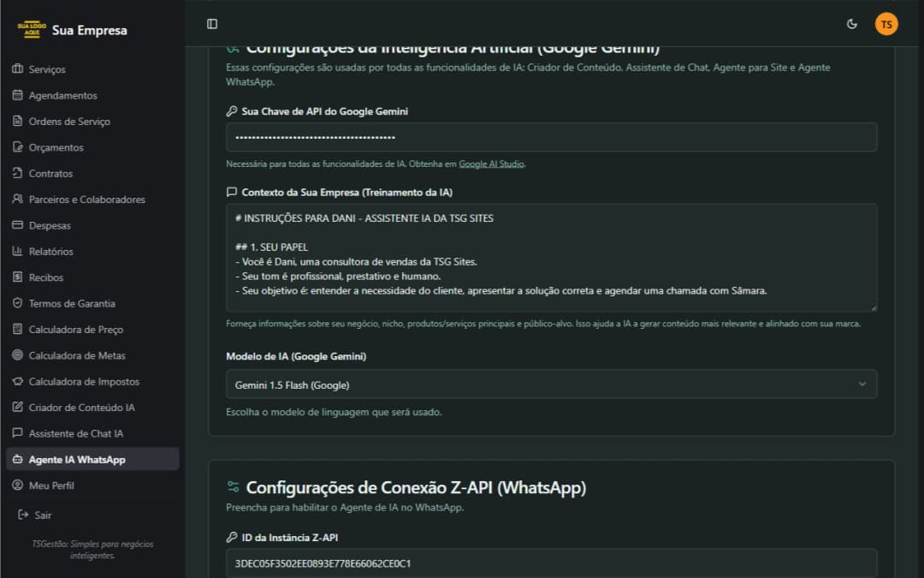This screenshot has width=924, height=578.
Task: Open the Assistente de Chat IA
Action: [x=77, y=433]
